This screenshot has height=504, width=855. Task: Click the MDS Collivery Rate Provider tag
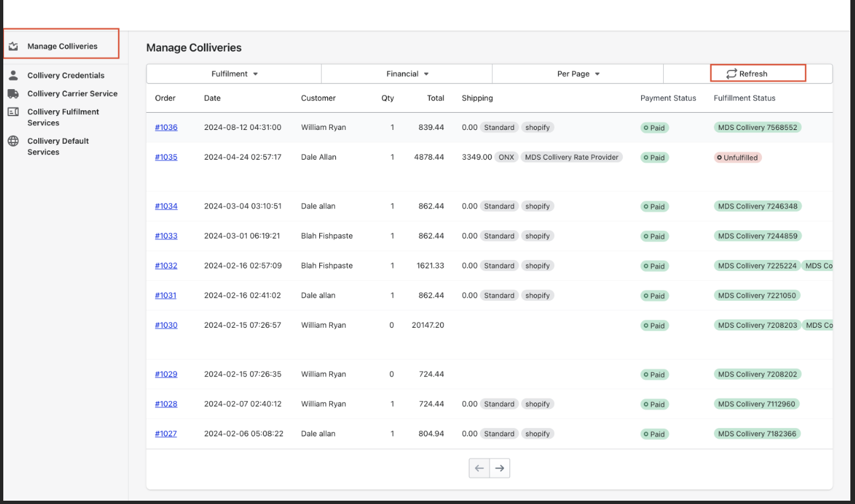[571, 157]
